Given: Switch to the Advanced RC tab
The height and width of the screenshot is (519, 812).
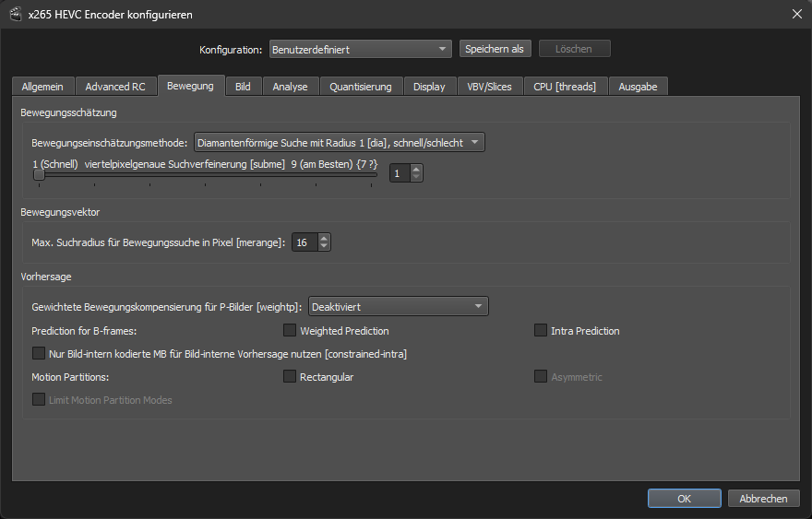Looking at the screenshot, I should [115, 87].
